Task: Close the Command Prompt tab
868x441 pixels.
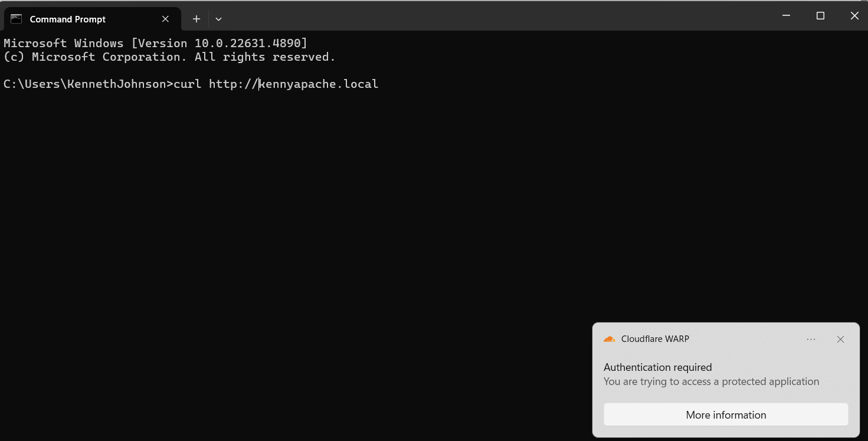Action: [166, 19]
